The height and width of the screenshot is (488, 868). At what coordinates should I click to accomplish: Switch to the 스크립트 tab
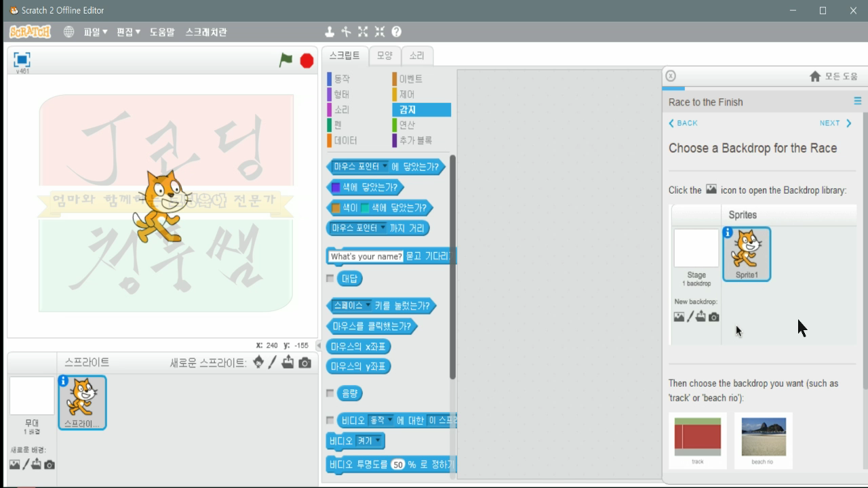point(345,56)
